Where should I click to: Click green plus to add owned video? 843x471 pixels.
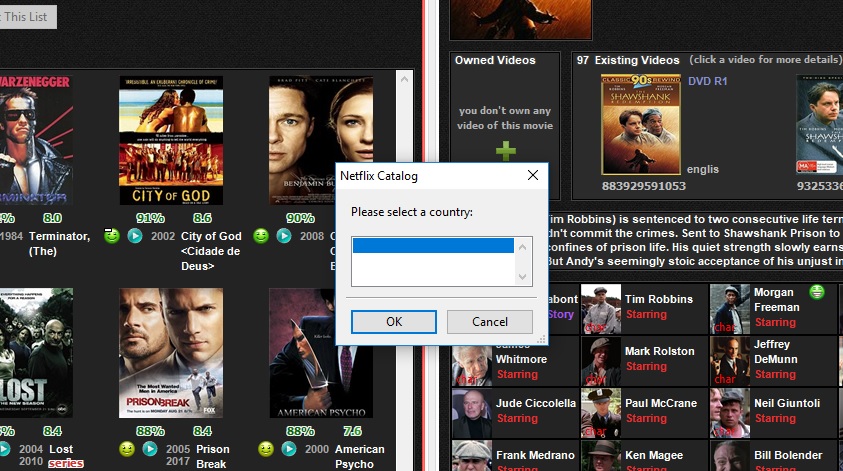coord(505,151)
